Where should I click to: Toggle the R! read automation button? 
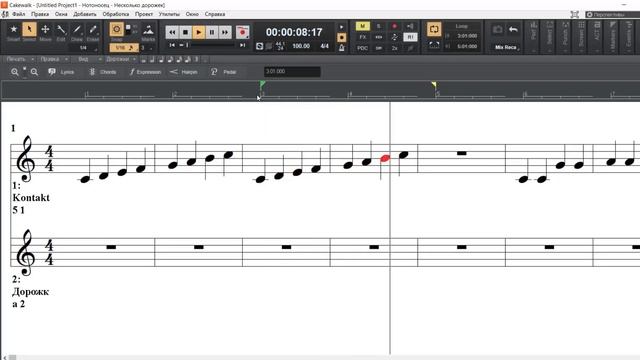(410, 37)
